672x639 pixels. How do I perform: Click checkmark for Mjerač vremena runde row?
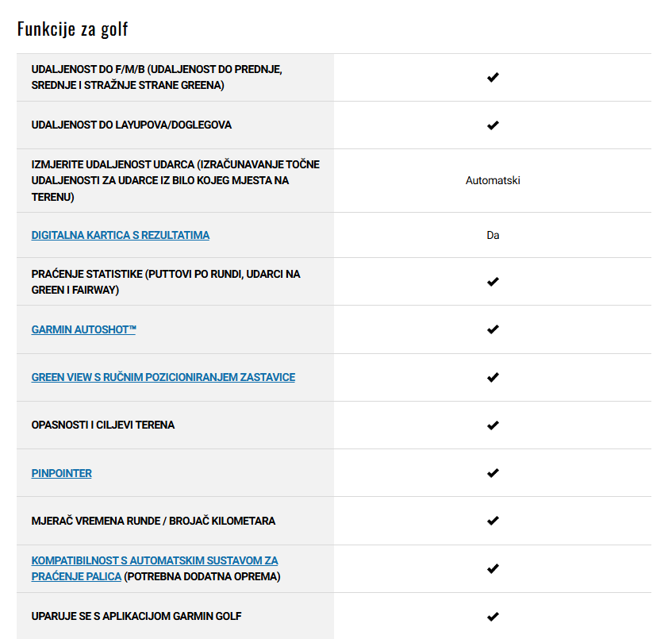[x=493, y=521]
